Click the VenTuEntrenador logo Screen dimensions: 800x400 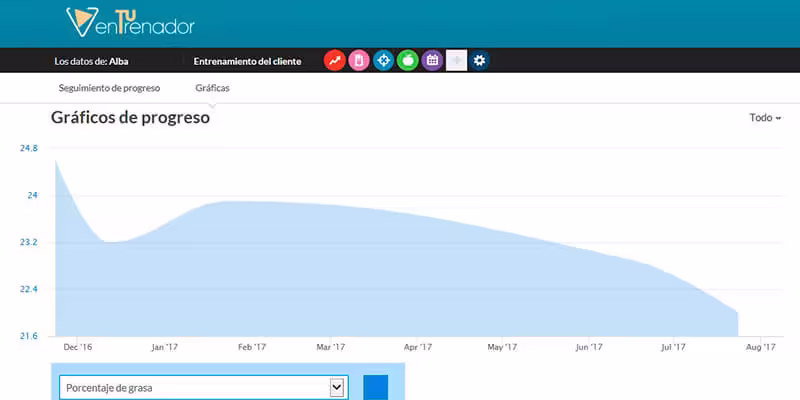130,22
